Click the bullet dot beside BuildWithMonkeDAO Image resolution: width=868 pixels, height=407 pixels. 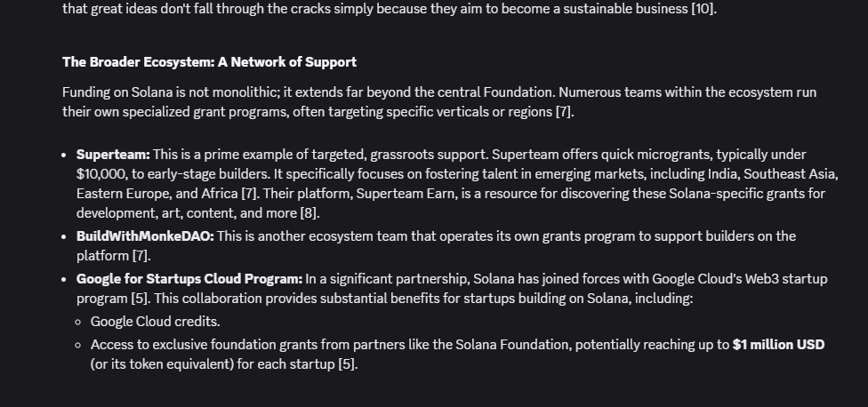64,237
